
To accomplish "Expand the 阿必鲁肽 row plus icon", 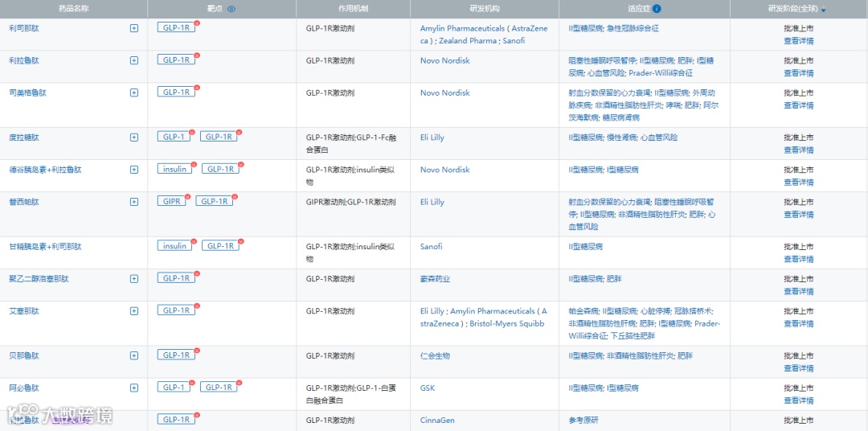I will pyautogui.click(x=134, y=388).
